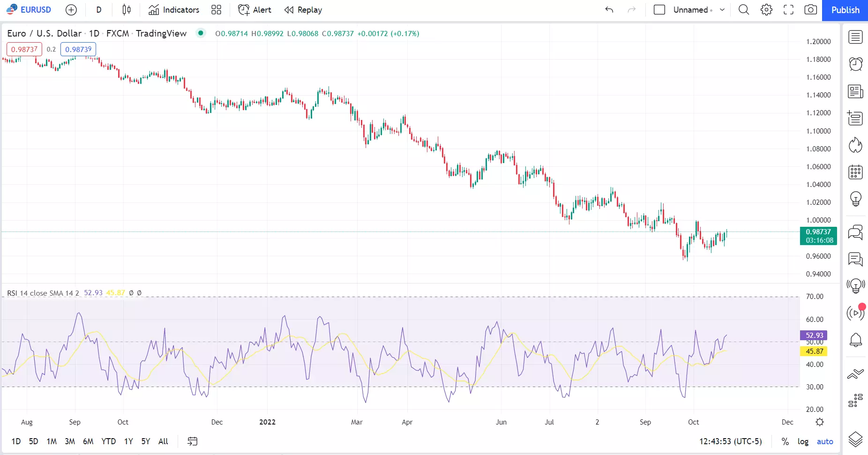Enter fullscreen mode
868x455 pixels.
(x=789, y=10)
